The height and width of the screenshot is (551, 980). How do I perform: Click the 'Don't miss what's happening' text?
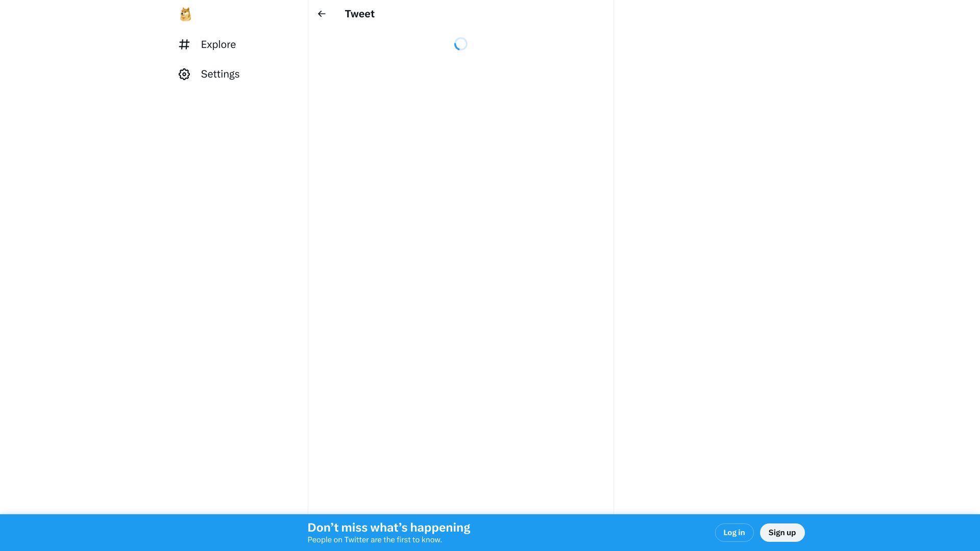388,527
